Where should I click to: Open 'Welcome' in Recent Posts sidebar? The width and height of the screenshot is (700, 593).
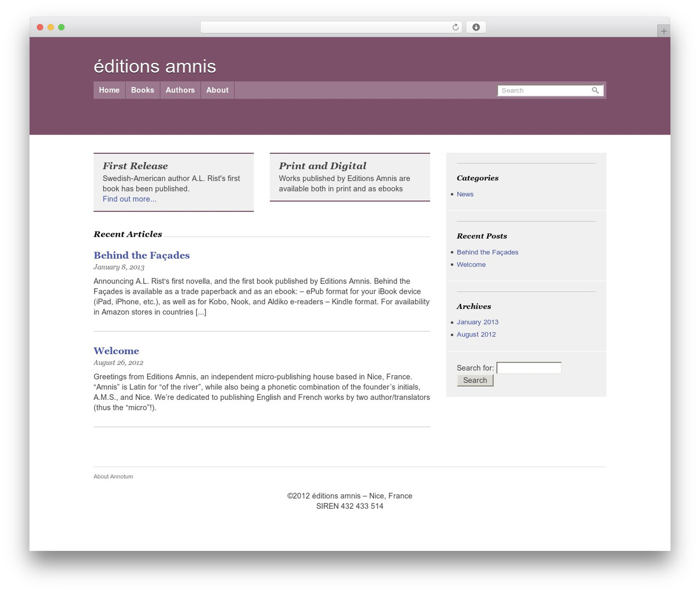click(x=471, y=265)
